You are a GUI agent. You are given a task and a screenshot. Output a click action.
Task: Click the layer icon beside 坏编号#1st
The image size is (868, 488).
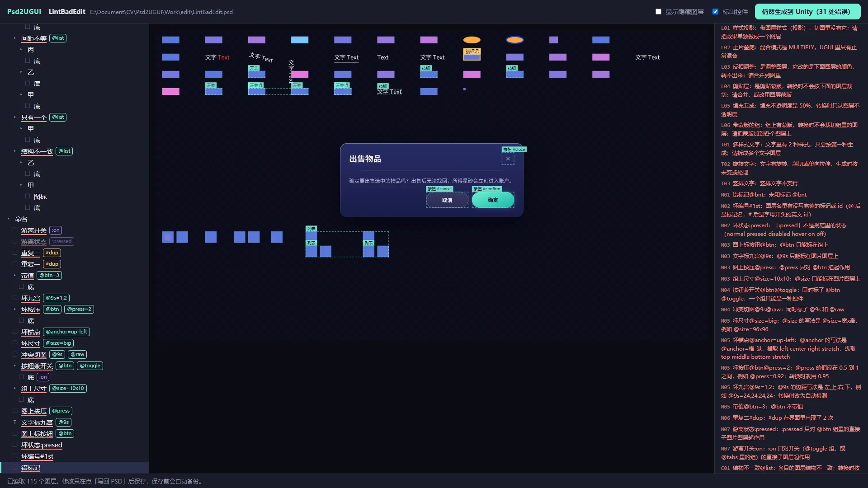click(x=15, y=456)
